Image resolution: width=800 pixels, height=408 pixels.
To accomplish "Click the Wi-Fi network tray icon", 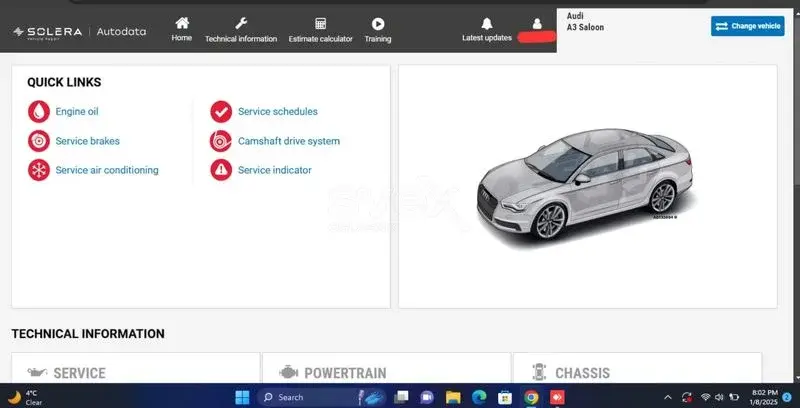I will [706, 397].
